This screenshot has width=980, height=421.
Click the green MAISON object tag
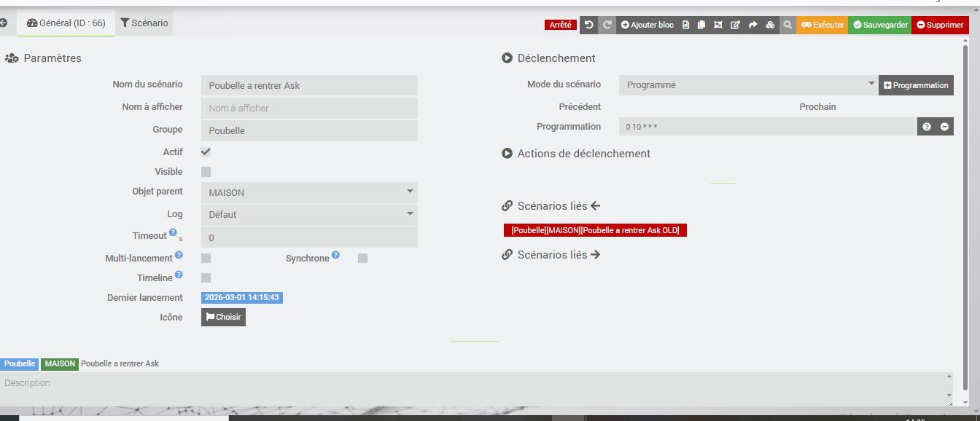(60, 363)
